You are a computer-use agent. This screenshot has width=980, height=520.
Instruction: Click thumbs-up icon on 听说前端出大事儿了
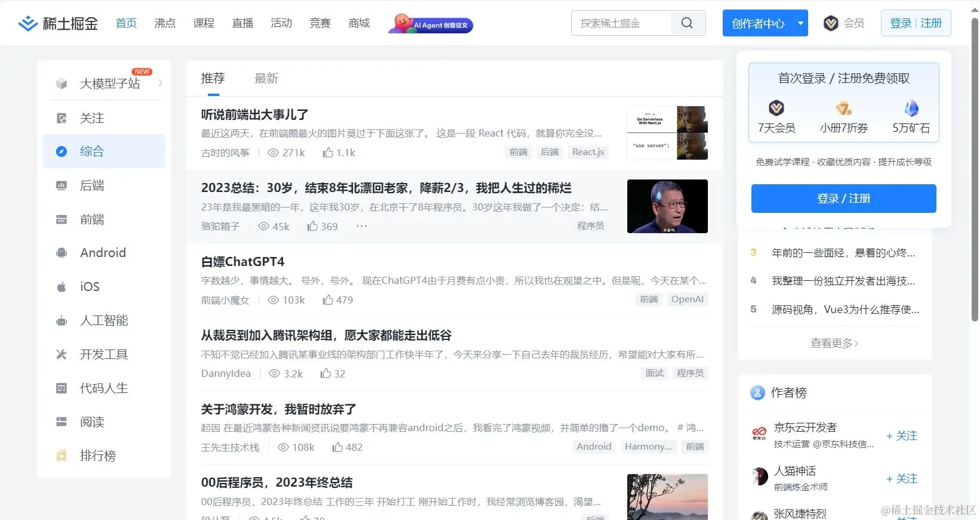(x=328, y=153)
